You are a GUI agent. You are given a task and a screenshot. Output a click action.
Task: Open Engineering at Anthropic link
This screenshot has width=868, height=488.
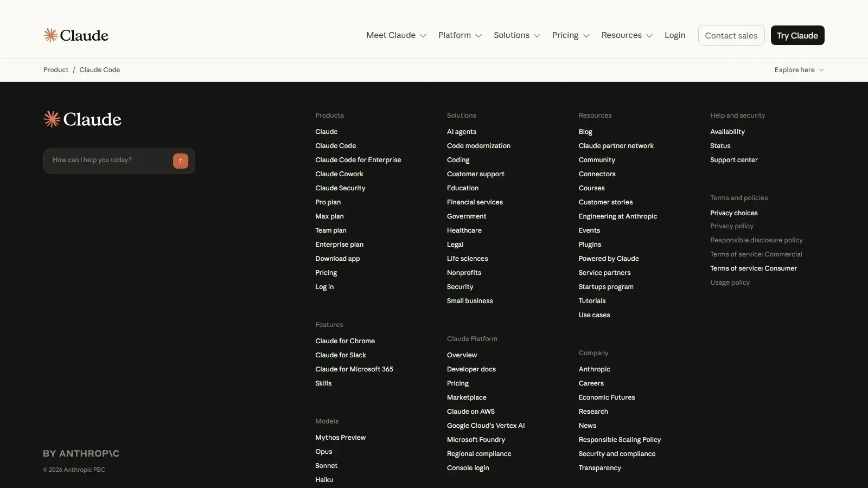point(617,216)
